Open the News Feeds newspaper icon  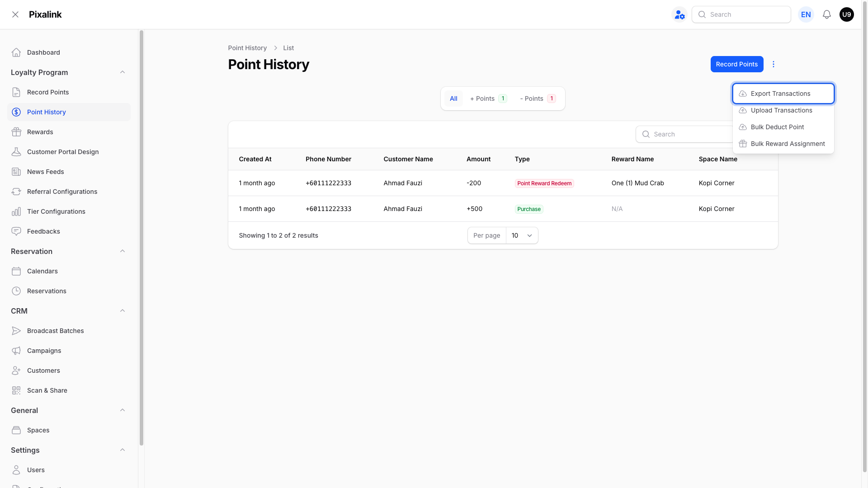16,172
